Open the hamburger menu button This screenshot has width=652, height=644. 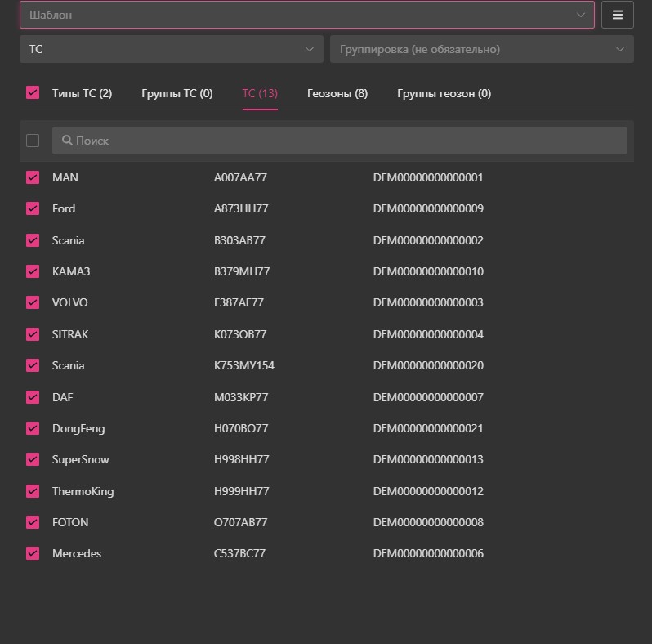click(617, 15)
